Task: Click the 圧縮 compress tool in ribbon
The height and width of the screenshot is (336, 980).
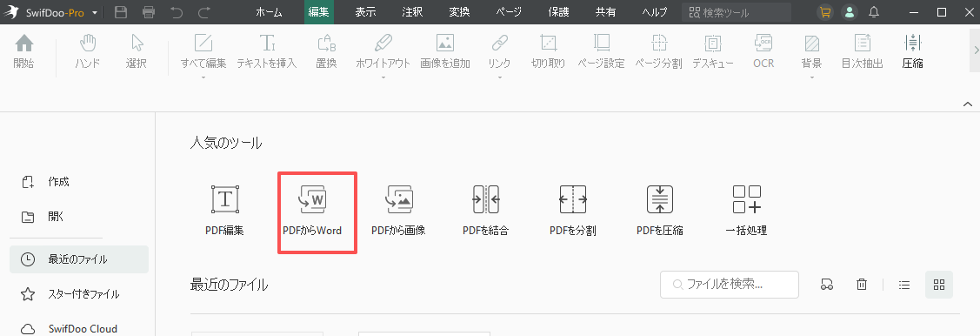Action: point(913,51)
